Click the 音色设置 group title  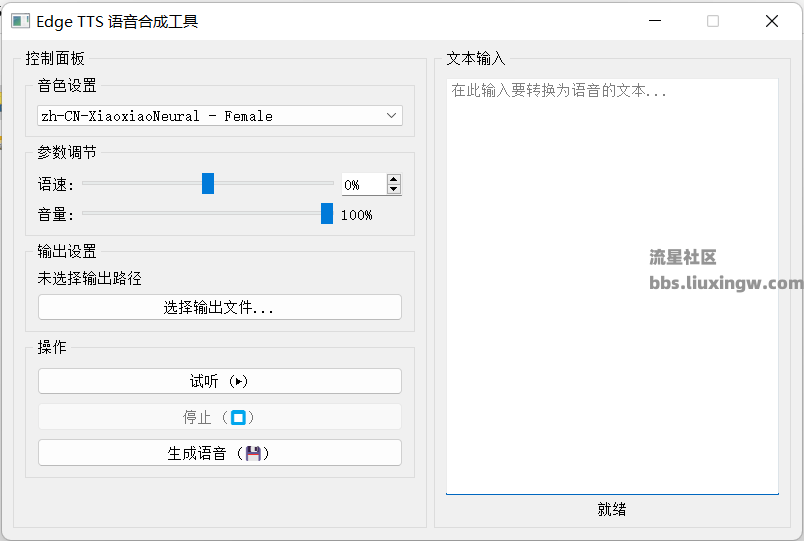point(67,85)
